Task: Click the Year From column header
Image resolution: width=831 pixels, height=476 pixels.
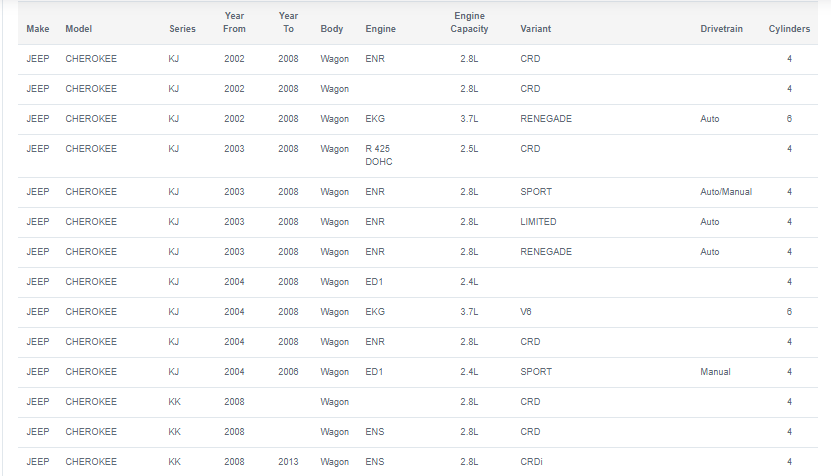Action: 234,22
